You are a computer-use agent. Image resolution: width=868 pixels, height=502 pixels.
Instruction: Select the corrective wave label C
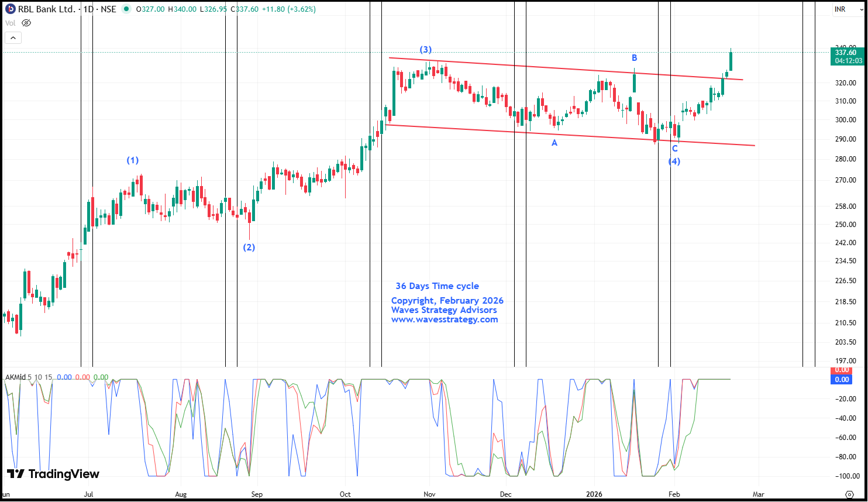pos(674,149)
